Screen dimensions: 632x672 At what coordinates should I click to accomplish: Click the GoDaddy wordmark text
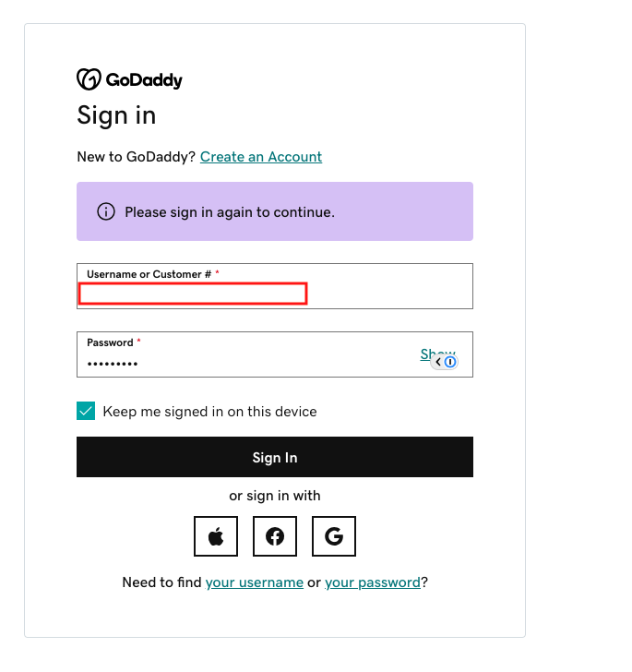(x=144, y=80)
